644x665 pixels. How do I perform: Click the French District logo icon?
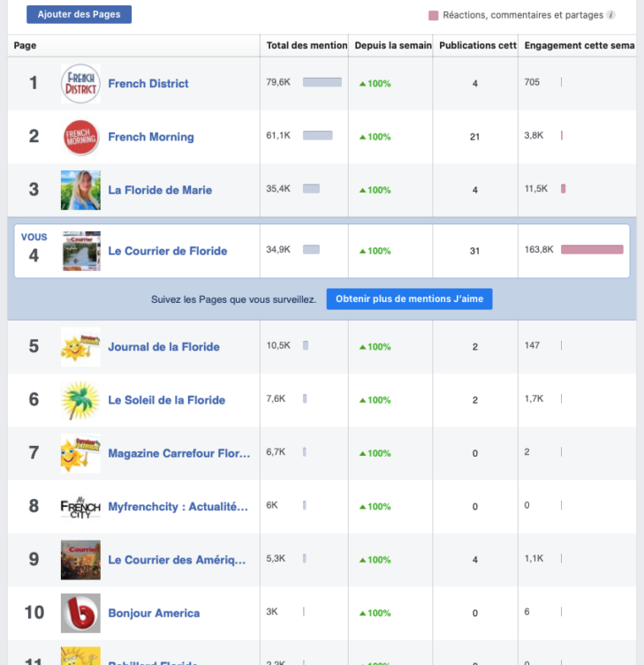(x=80, y=84)
